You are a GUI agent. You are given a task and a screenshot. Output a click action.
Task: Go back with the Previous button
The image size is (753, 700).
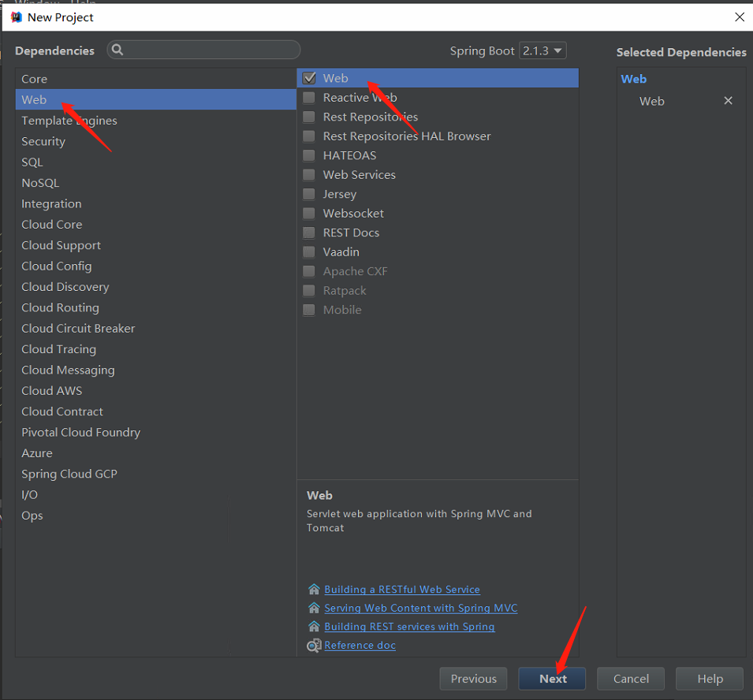coord(474,679)
